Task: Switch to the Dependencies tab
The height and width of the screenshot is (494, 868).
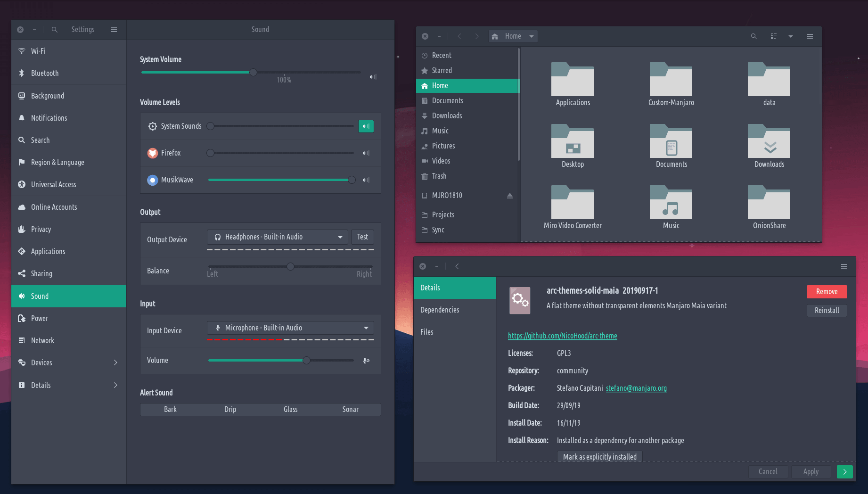Action: click(x=440, y=310)
